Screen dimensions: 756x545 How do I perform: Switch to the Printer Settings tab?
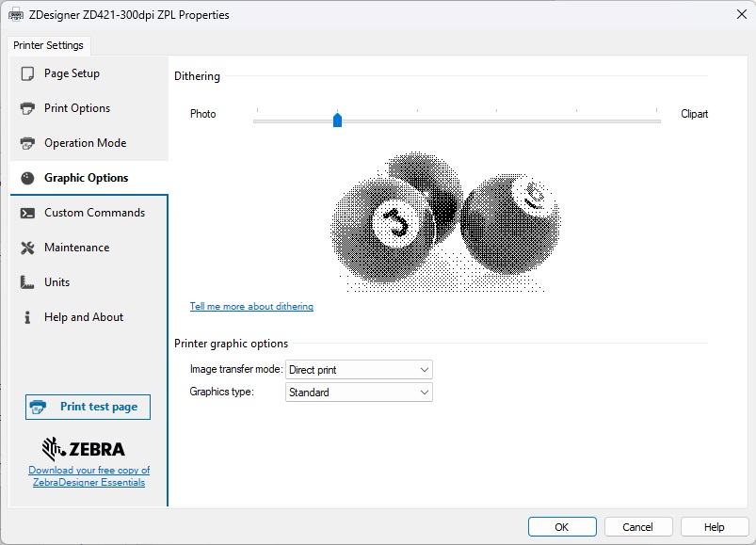coord(49,45)
